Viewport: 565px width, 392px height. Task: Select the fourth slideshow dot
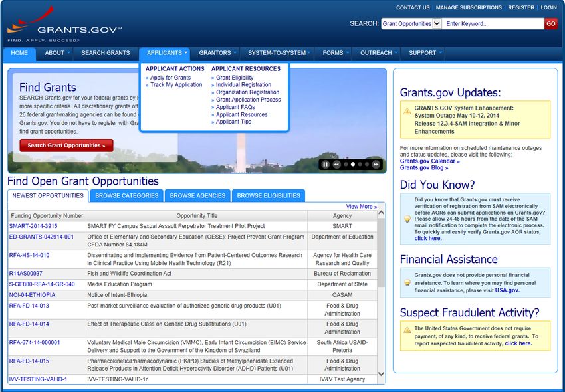pos(367,165)
